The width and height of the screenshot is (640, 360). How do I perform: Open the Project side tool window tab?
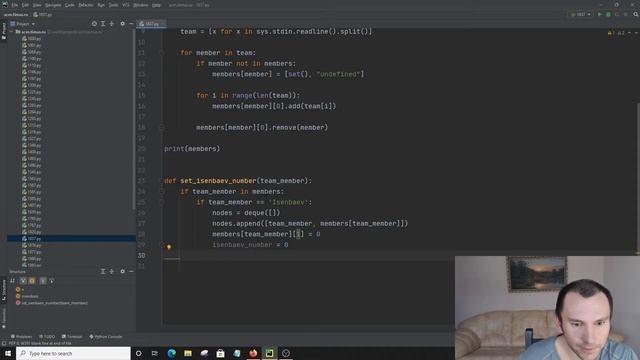point(4,31)
